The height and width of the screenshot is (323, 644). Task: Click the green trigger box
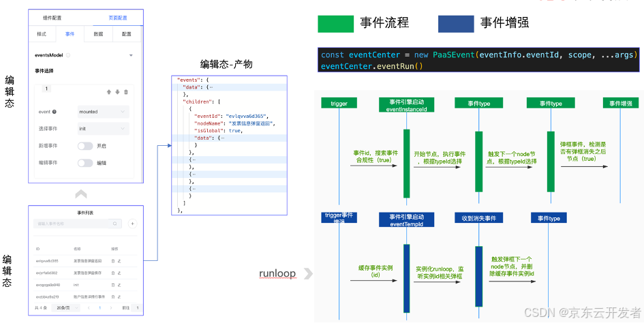point(339,104)
